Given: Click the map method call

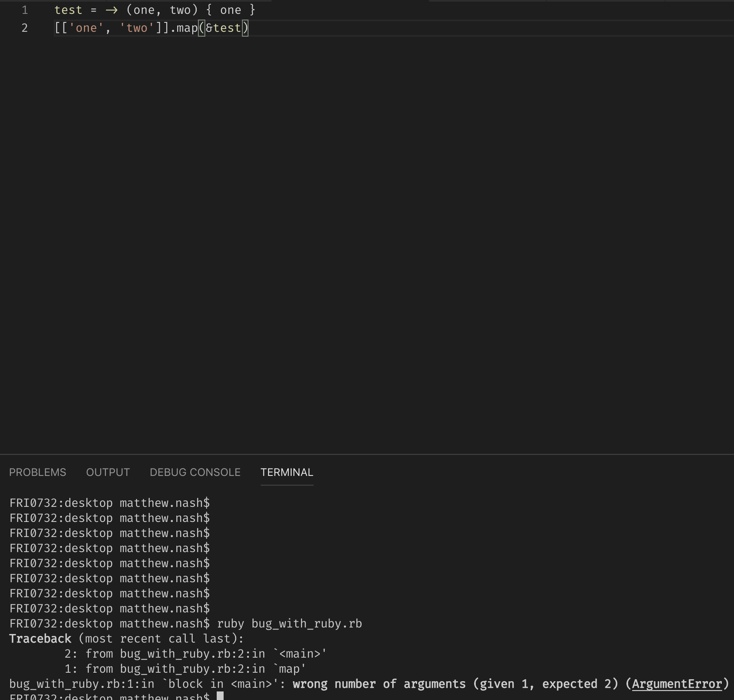Looking at the screenshot, I should tap(187, 28).
